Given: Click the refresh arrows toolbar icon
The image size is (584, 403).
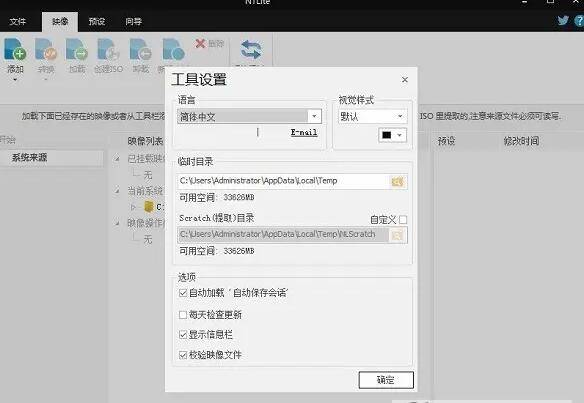Looking at the screenshot, I should (x=251, y=50).
